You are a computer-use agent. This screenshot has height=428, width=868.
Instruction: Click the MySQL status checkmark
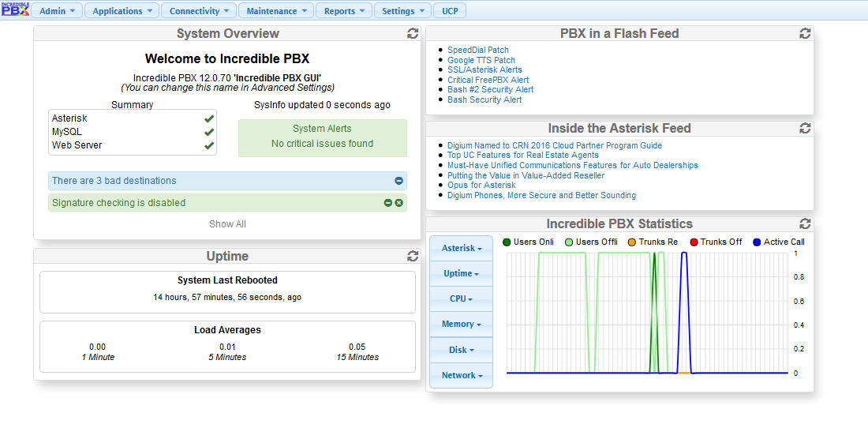pyautogui.click(x=208, y=132)
